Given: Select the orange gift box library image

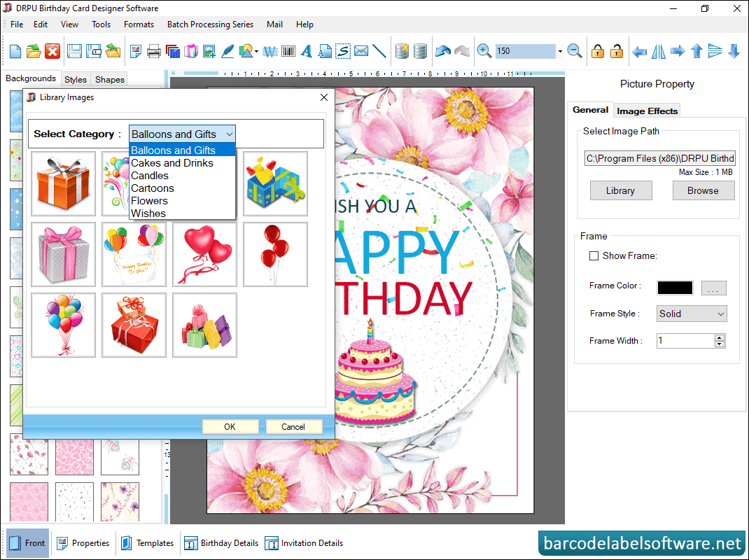Looking at the screenshot, I should [63, 184].
